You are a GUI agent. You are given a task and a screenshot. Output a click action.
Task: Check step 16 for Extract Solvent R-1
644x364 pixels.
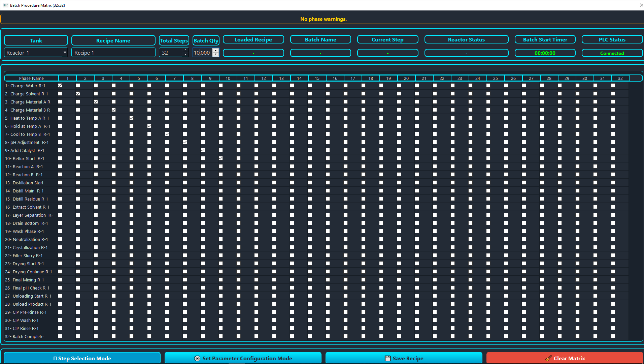coord(328,207)
